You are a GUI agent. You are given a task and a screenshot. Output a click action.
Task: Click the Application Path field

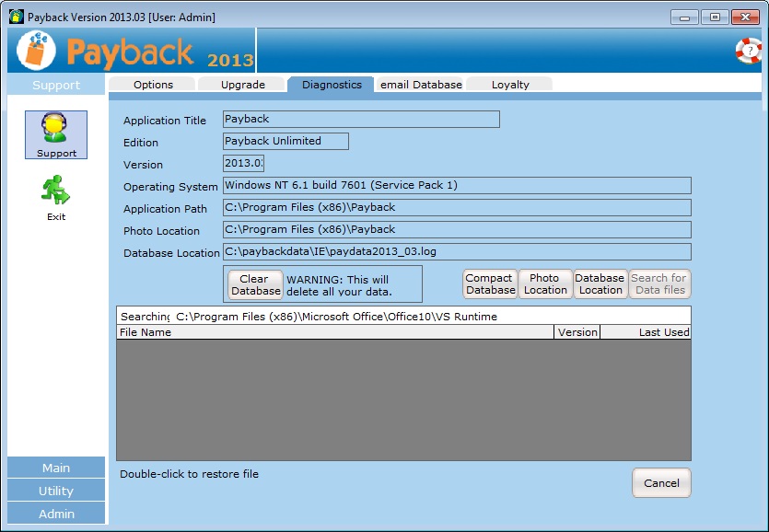(457, 208)
